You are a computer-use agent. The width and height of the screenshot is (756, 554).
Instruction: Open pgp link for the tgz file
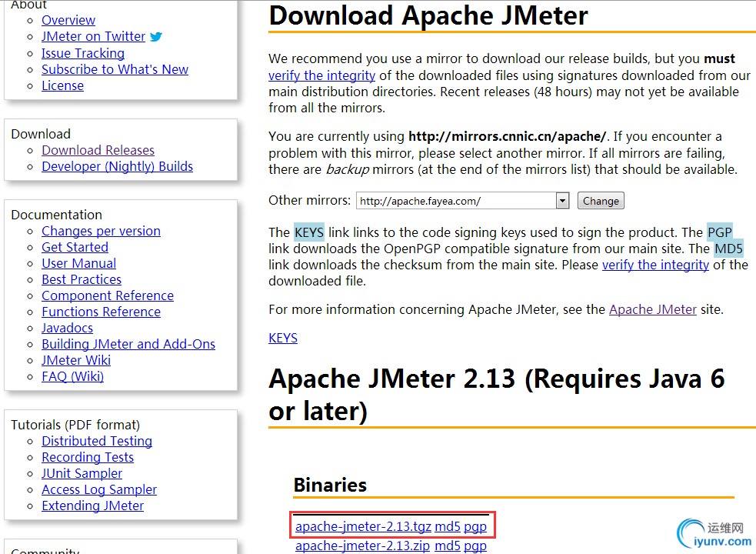coord(475,526)
